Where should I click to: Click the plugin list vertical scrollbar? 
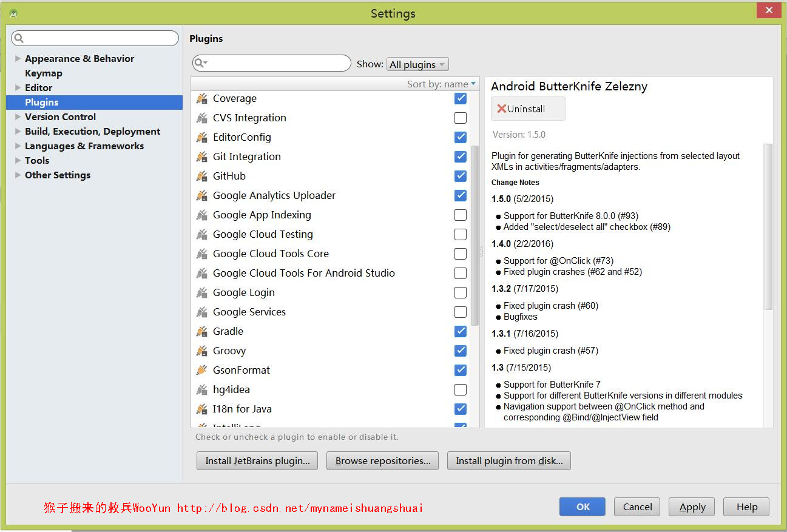(475, 235)
